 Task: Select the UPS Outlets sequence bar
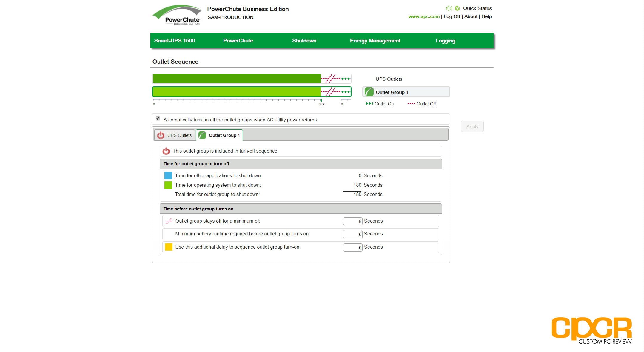[252, 79]
